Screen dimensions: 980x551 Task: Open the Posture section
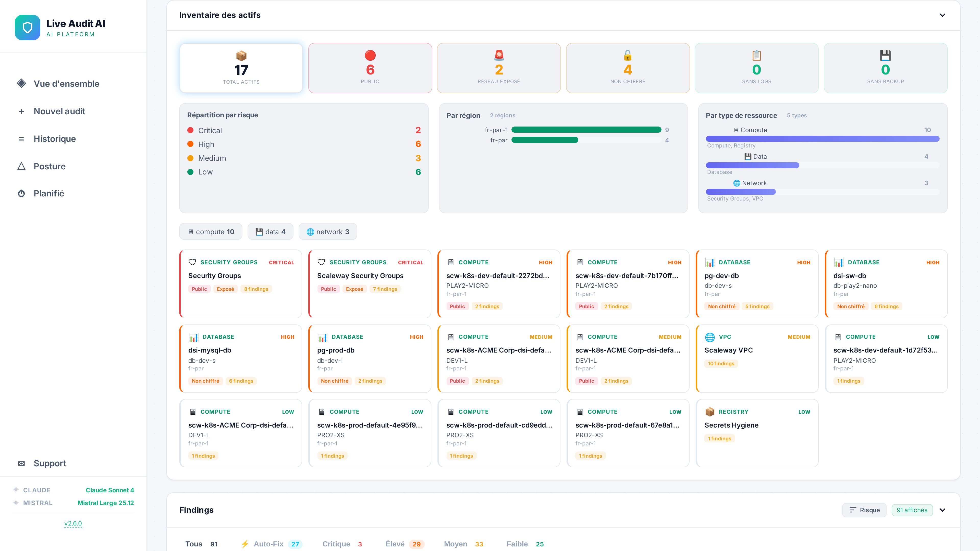(50, 166)
